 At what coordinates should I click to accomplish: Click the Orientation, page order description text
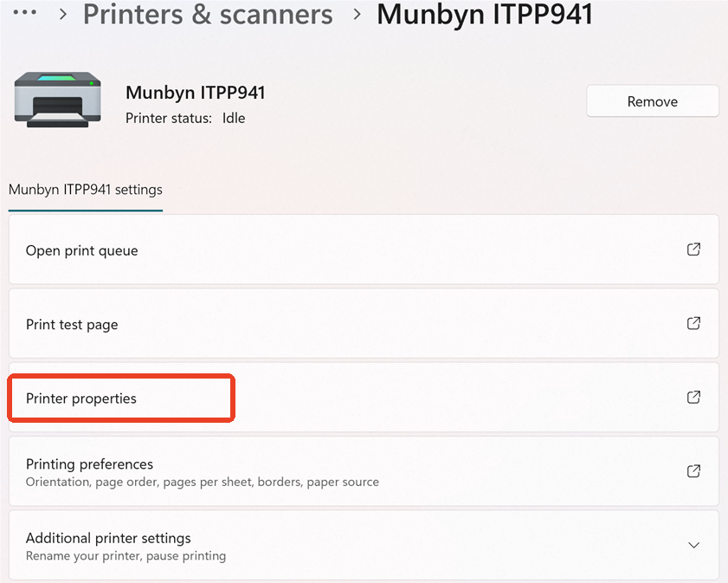point(203,483)
